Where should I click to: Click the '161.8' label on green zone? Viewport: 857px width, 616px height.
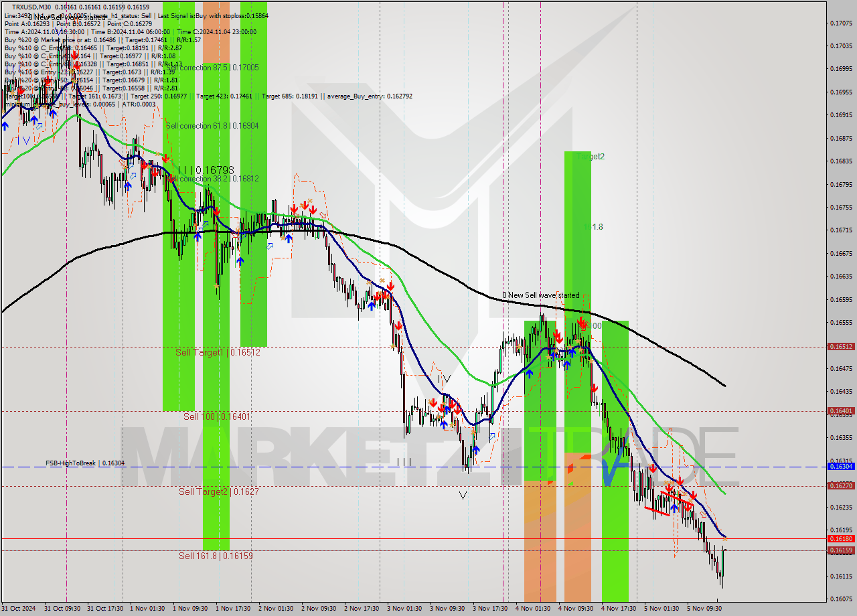tap(593, 227)
